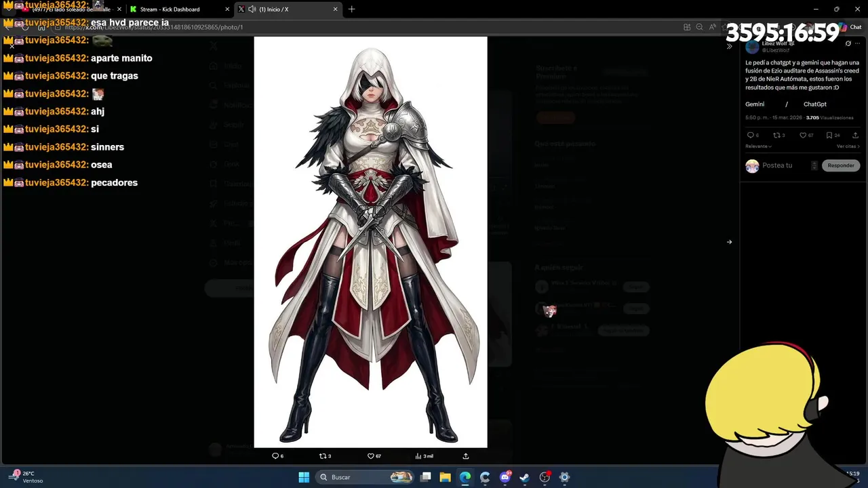Click the 'ChatGpt' label in the post
Image resolution: width=868 pixels, height=488 pixels.
815,104
